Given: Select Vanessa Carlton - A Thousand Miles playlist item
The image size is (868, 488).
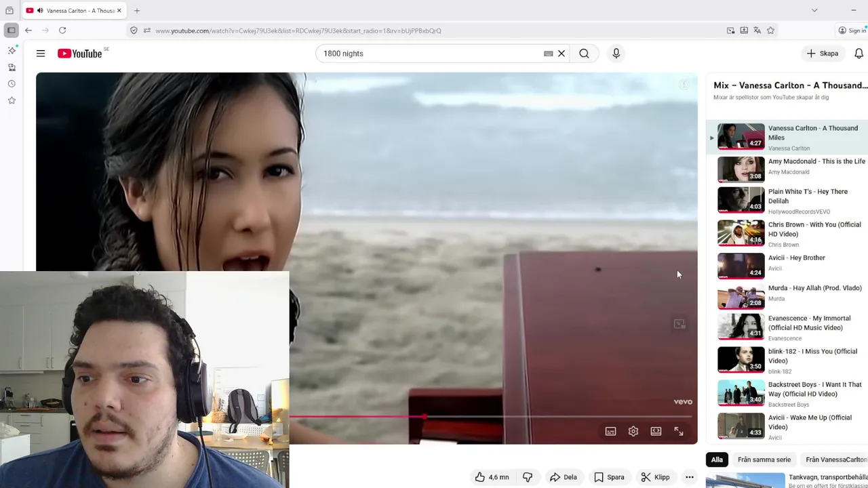Looking at the screenshot, I should click(x=787, y=138).
